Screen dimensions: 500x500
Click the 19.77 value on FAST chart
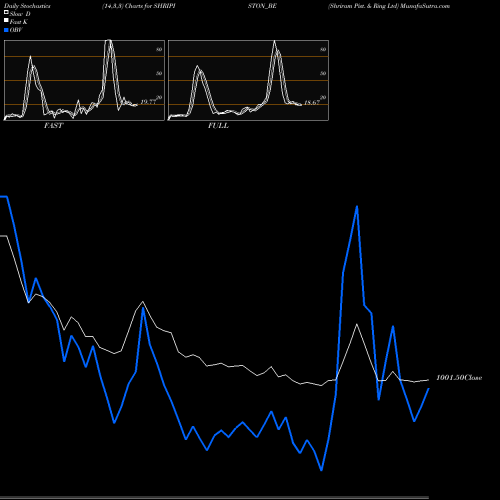tap(148, 102)
